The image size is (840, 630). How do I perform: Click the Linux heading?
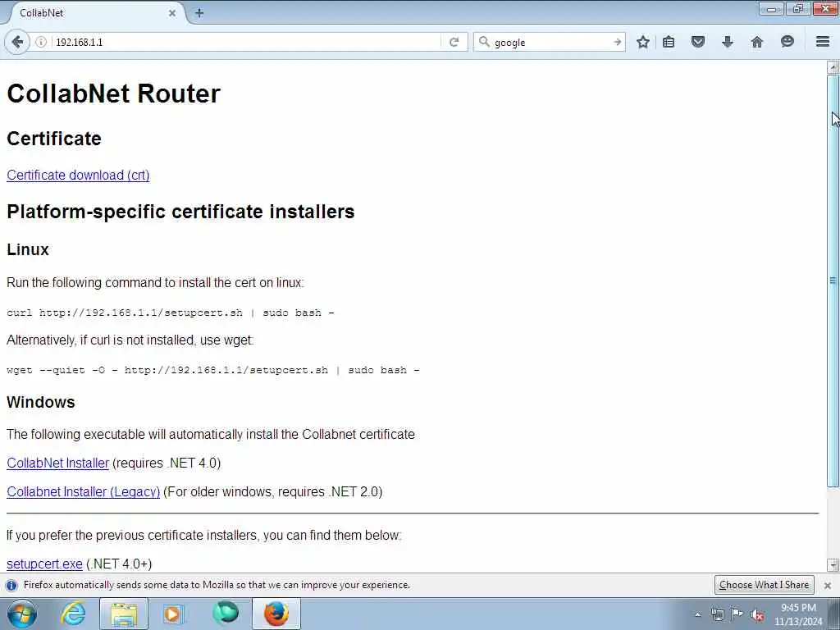click(28, 249)
